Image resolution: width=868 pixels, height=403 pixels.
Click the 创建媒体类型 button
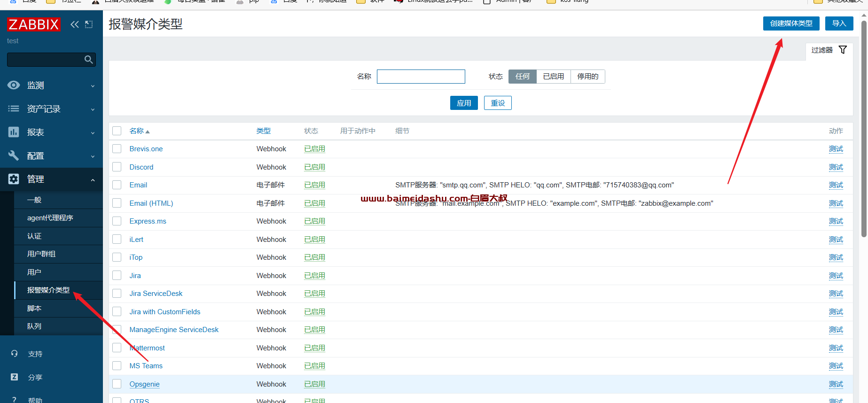791,23
